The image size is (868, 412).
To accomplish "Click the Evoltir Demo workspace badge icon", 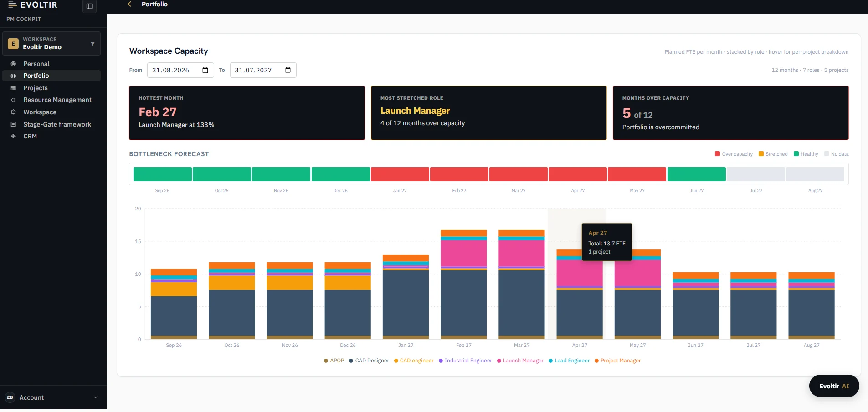I will click(13, 44).
